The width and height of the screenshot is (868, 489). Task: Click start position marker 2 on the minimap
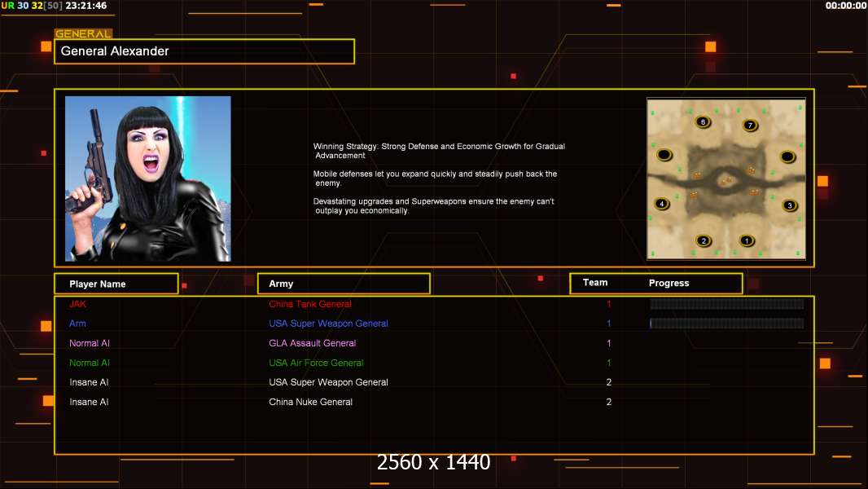704,241
